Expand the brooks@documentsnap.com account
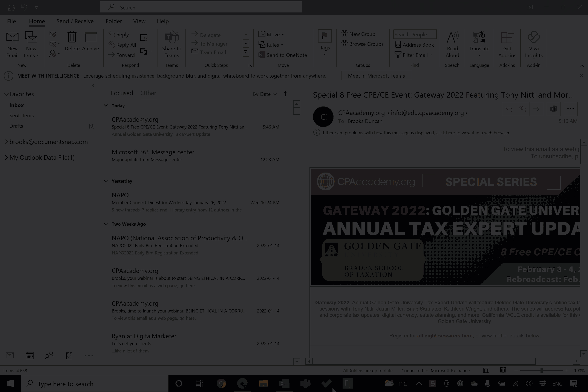 6,142
